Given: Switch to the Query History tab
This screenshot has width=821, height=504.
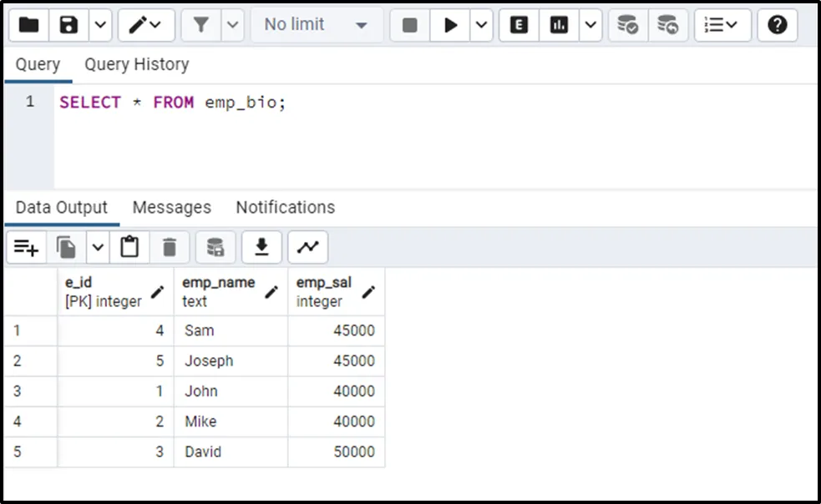Looking at the screenshot, I should point(136,64).
